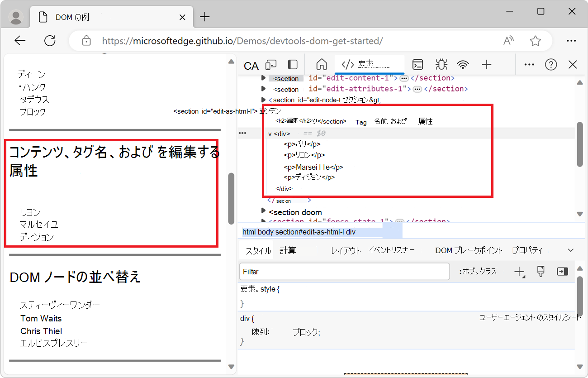Viewport: 588px width, 378px height.
Task: Open the overflow chevron next to プロパティ tab
Action: pyautogui.click(x=569, y=249)
